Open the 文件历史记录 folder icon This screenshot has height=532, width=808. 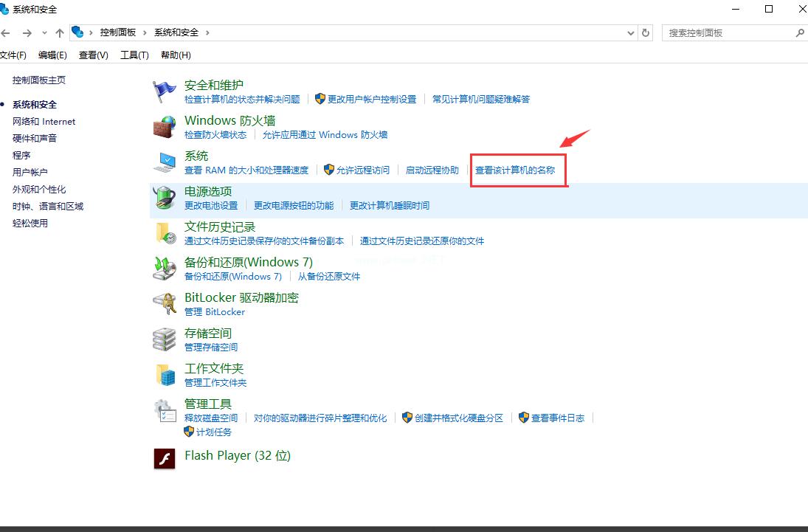point(165,233)
